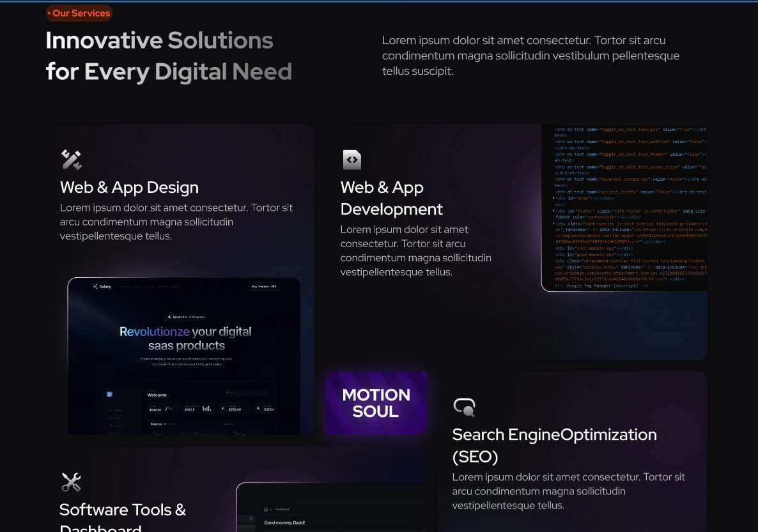This screenshot has height=532, width=758.
Task: Click the Good morning, David! greeting
Action: [284, 522]
